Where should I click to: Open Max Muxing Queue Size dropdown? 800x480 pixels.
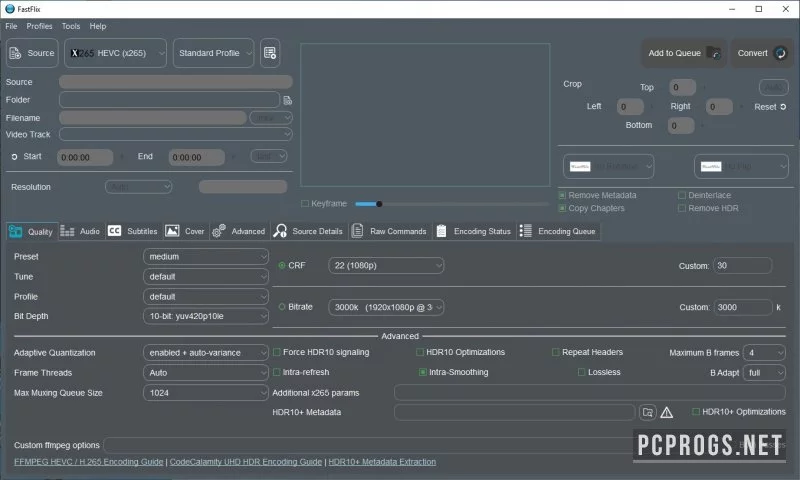206,393
